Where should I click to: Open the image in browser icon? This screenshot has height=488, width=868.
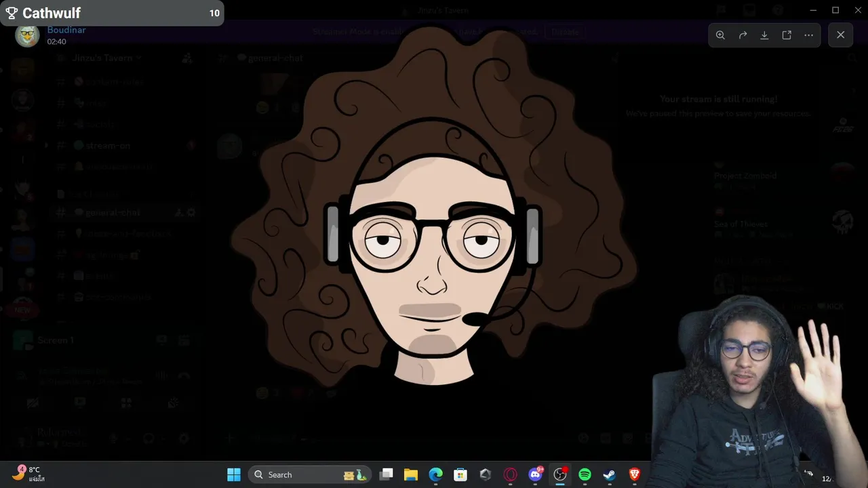coord(787,35)
